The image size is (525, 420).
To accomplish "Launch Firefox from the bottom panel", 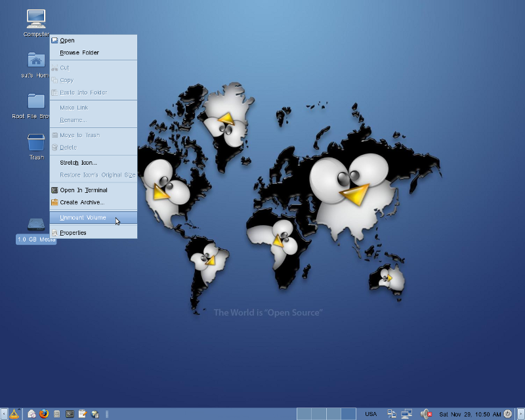I will click(44, 414).
